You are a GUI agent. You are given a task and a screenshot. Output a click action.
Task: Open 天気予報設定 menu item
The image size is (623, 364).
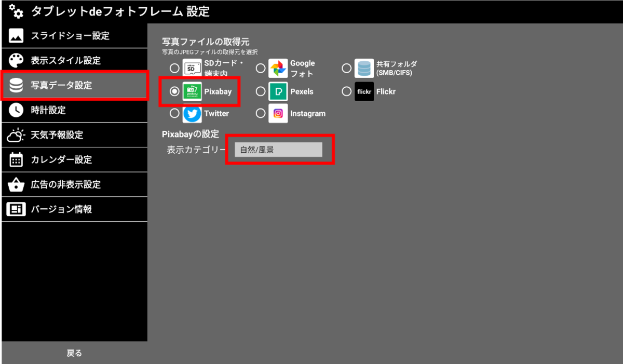click(74, 135)
